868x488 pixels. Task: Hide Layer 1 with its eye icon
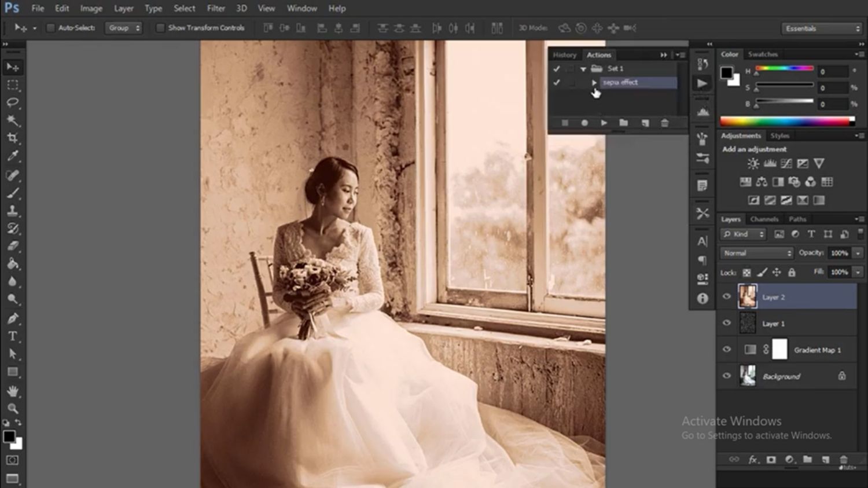pos(727,323)
